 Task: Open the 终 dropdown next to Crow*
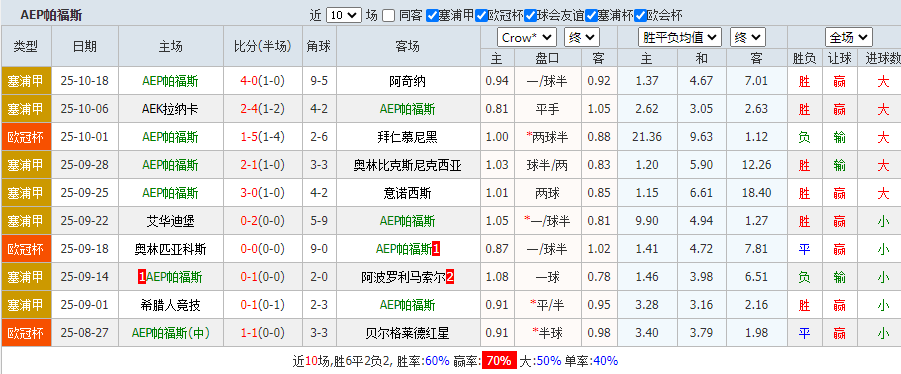(582, 38)
